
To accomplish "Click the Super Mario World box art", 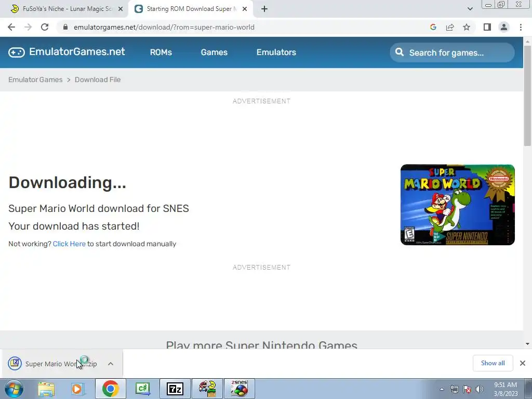I will click(457, 205).
